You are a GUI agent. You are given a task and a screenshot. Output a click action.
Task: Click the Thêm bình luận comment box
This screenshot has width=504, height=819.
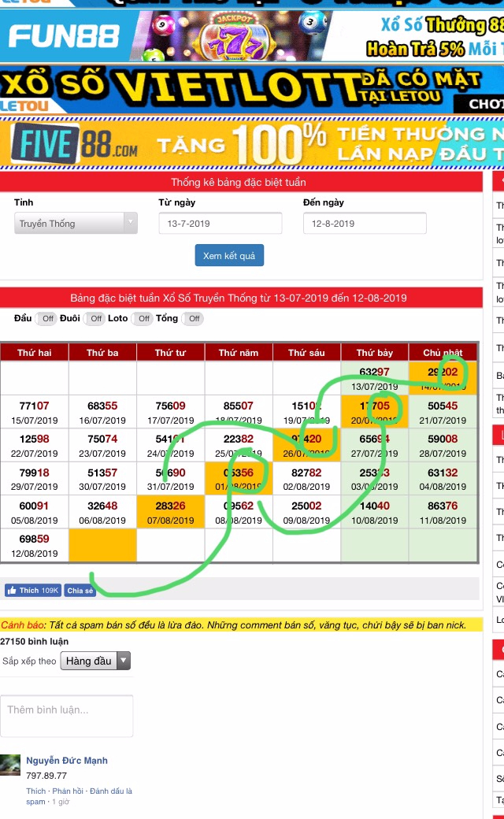[x=66, y=716]
